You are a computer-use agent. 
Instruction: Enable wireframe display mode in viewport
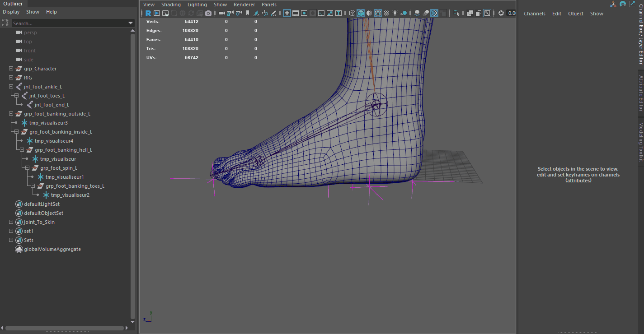352,13
